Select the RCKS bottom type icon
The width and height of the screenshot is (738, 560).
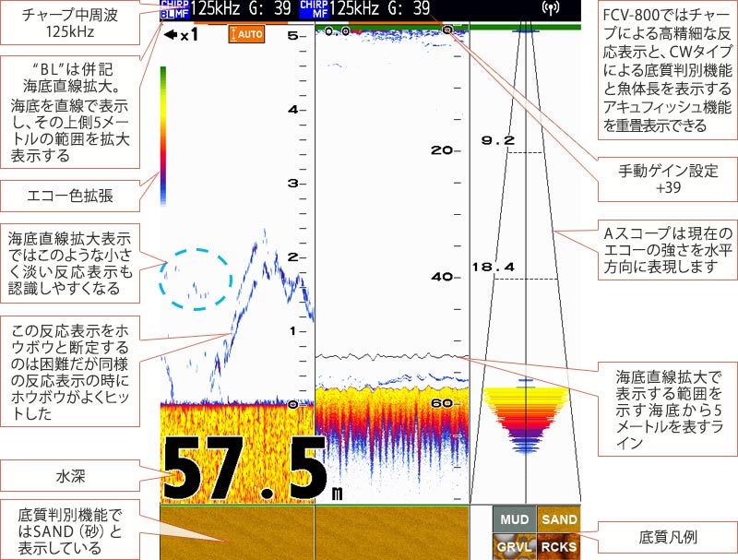559,546
